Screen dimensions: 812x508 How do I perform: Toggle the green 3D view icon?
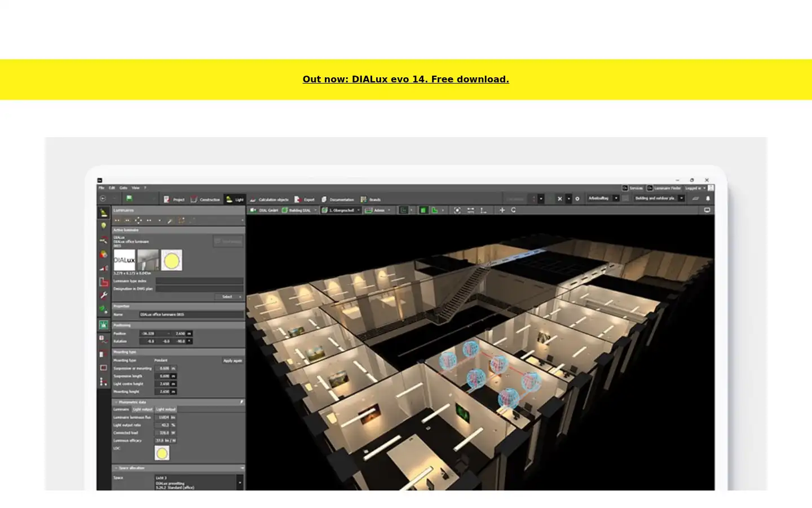423,210
